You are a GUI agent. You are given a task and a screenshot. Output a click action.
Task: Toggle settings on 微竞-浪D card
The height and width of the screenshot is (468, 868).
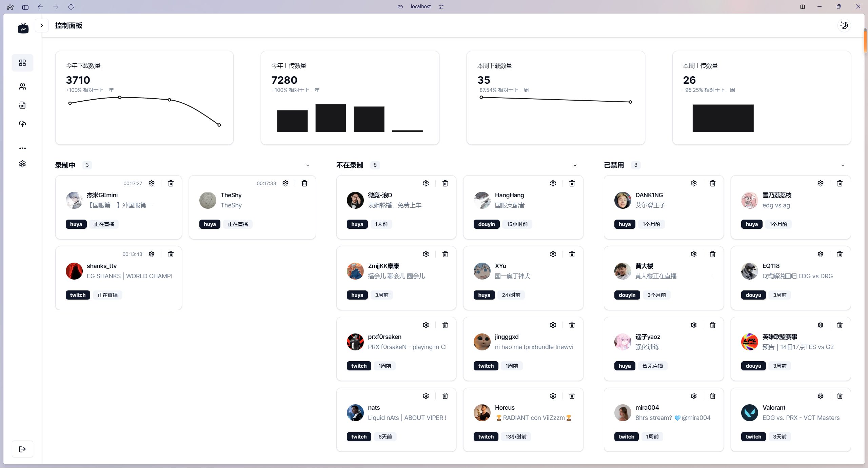425,183
